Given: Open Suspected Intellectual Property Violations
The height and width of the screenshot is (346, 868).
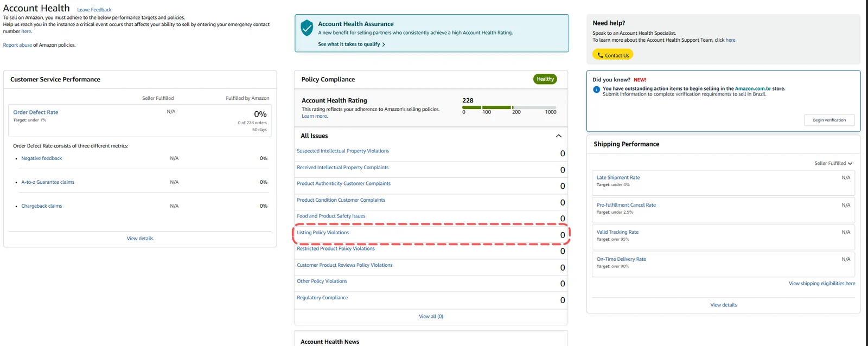Looking at the screenshot, I should pyautogui.click(x=343, y=151).
